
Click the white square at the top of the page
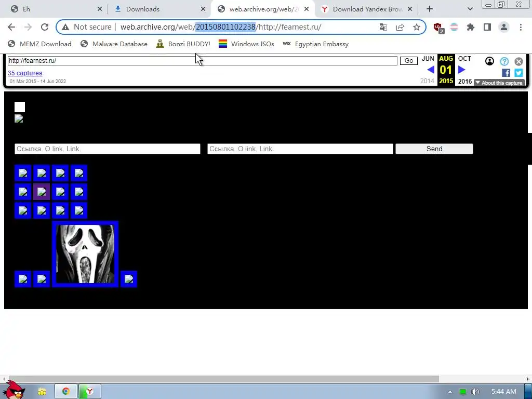coord(20,107)
